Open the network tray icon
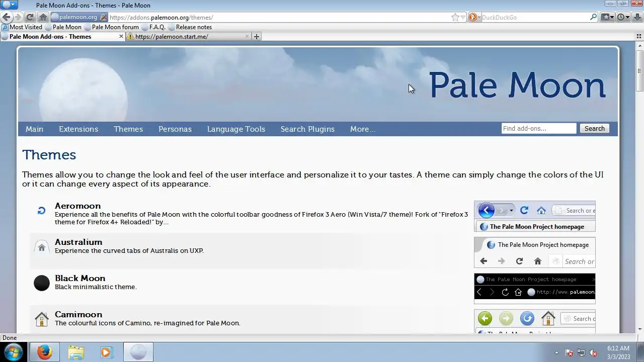 581,352
